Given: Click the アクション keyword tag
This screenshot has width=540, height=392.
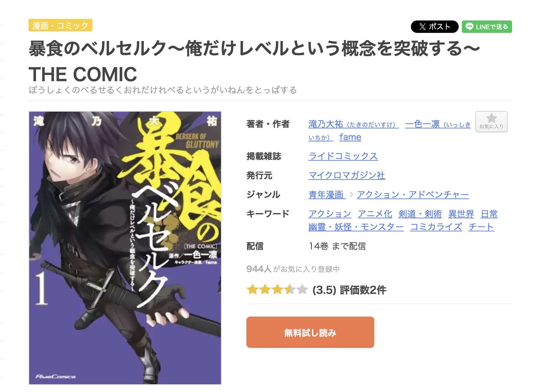Looking at the screenshot, I should tap(330, 214).
